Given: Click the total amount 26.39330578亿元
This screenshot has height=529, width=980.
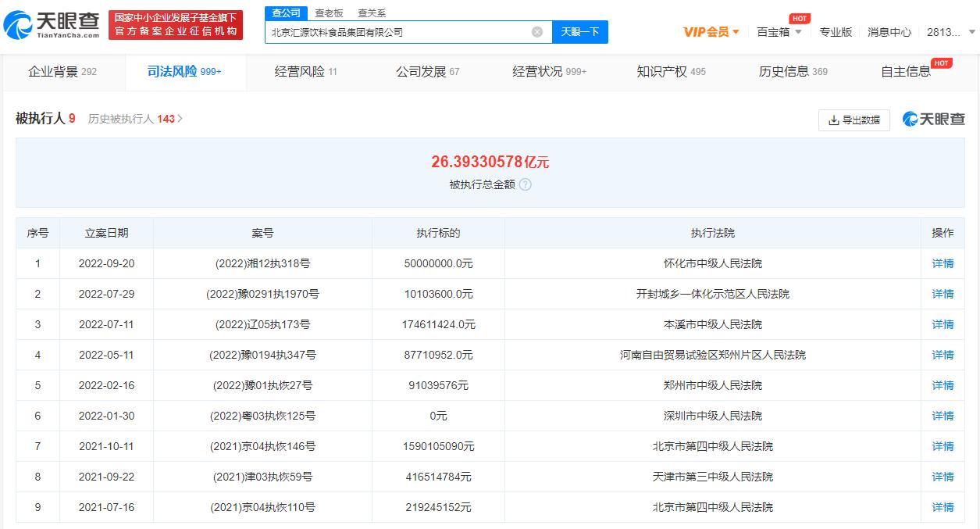Looking at the screenshot, I should pos(490,162).
